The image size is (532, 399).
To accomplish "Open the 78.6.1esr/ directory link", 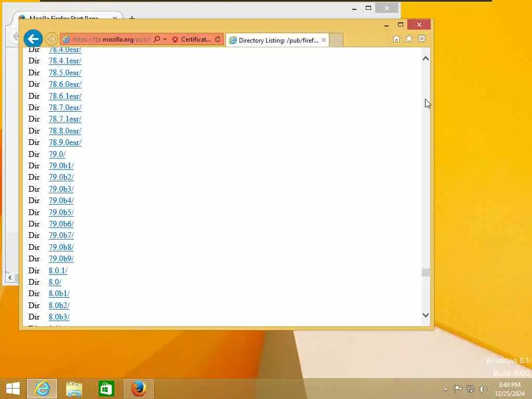I will pos(65,96).
